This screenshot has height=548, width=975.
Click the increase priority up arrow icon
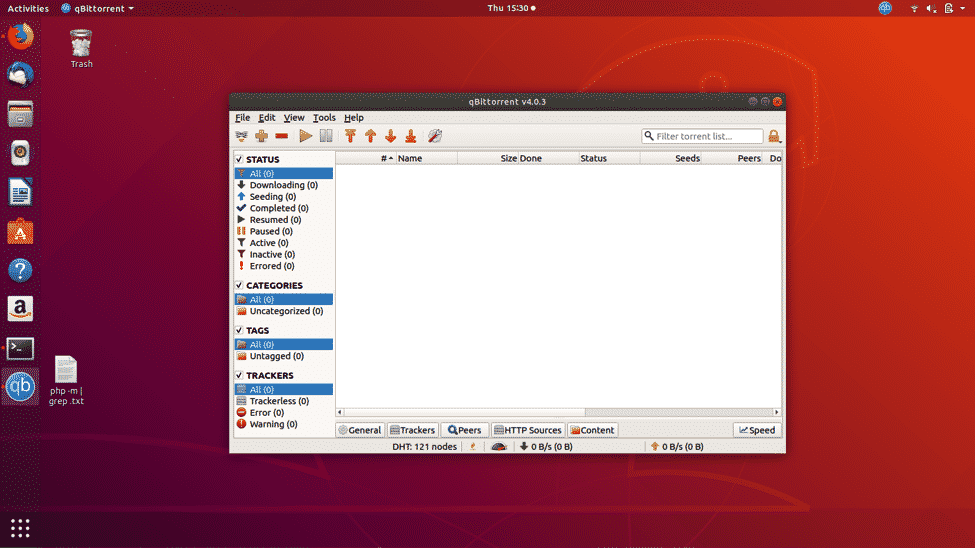pos(371,136)
